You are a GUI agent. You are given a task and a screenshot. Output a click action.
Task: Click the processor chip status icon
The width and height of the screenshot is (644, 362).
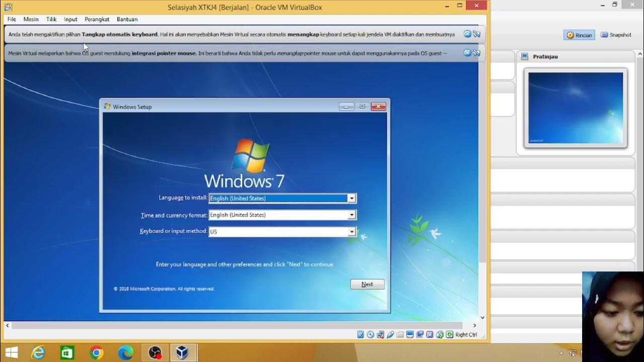[x=430, y=334]
